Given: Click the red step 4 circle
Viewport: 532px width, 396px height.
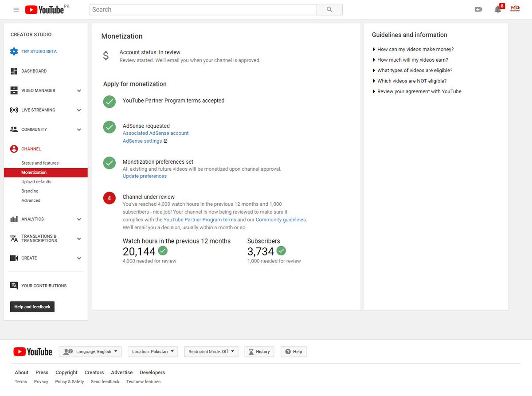Looking at the screenshot, I should pyautogui.click(x=110, y=198).
